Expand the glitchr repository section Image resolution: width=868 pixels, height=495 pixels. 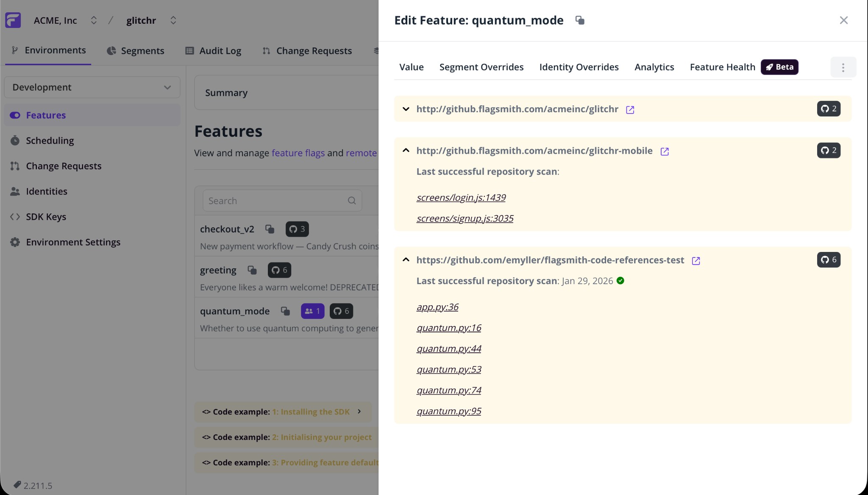(406, 109)
